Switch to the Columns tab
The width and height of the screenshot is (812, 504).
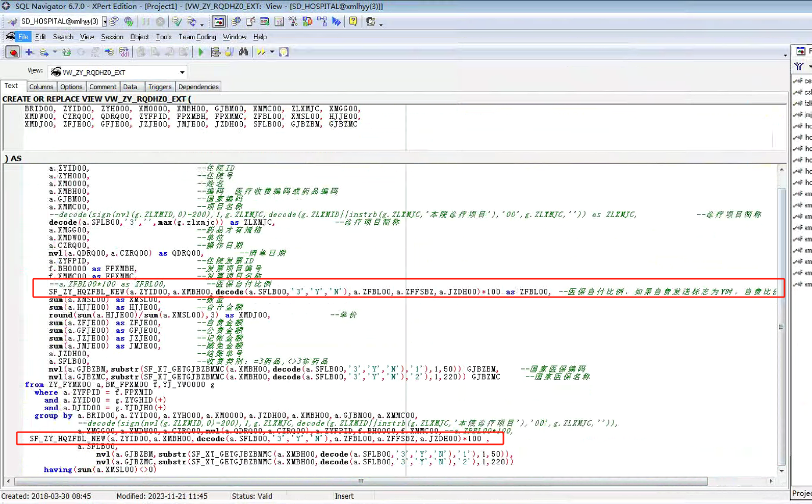click(41, 87)
